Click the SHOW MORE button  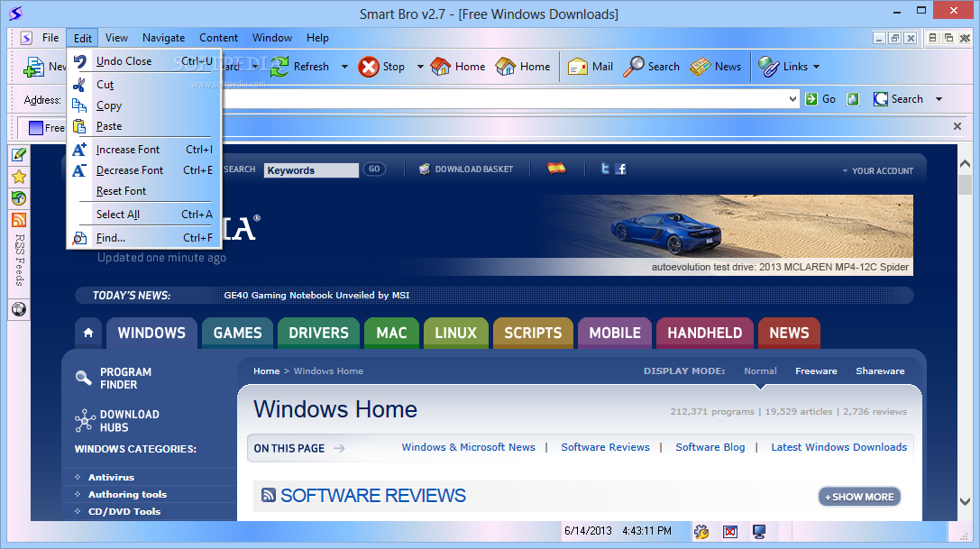[x=859, y=497]
